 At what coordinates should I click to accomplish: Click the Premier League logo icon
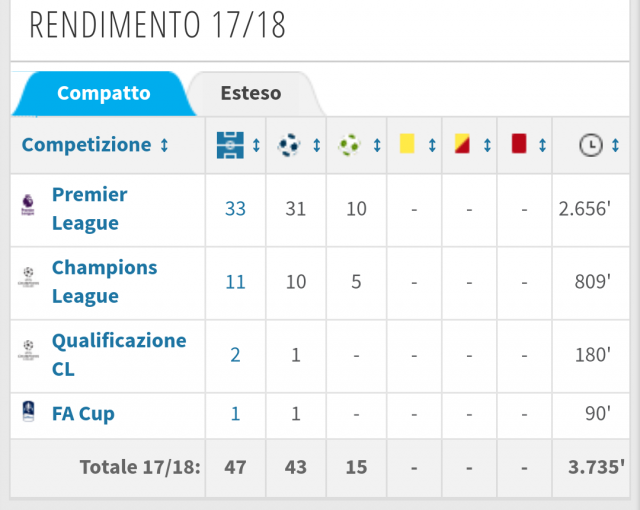(x=27, y=209)
